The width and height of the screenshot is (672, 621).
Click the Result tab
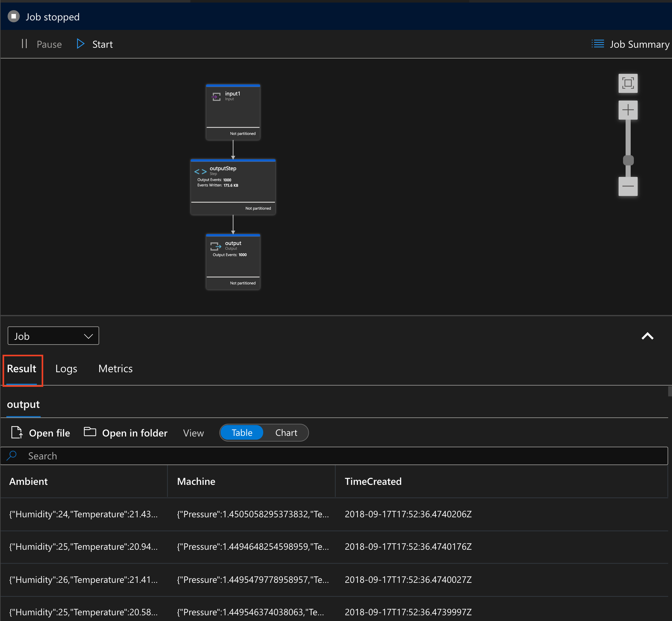point(21,368)
